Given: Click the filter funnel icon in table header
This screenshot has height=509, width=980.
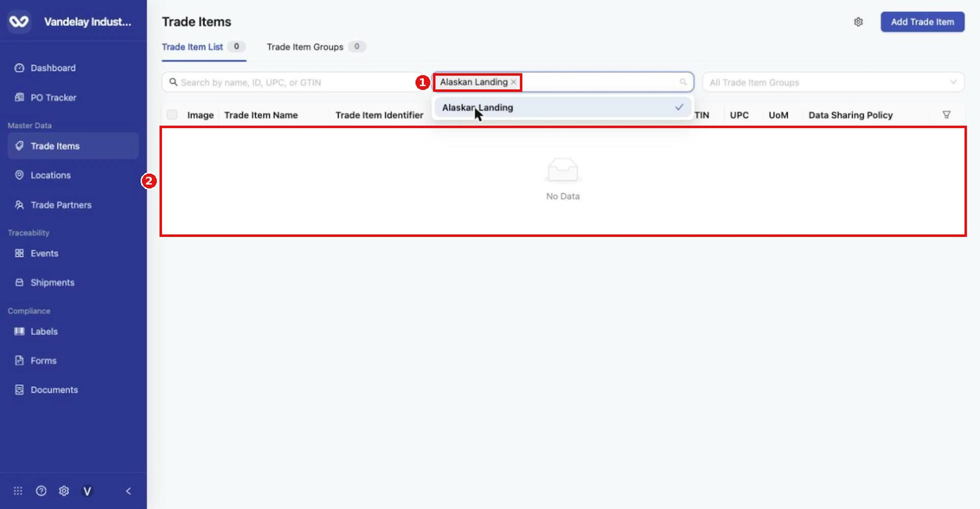Looking at the screenshot, I should click(x=947, y=115).
